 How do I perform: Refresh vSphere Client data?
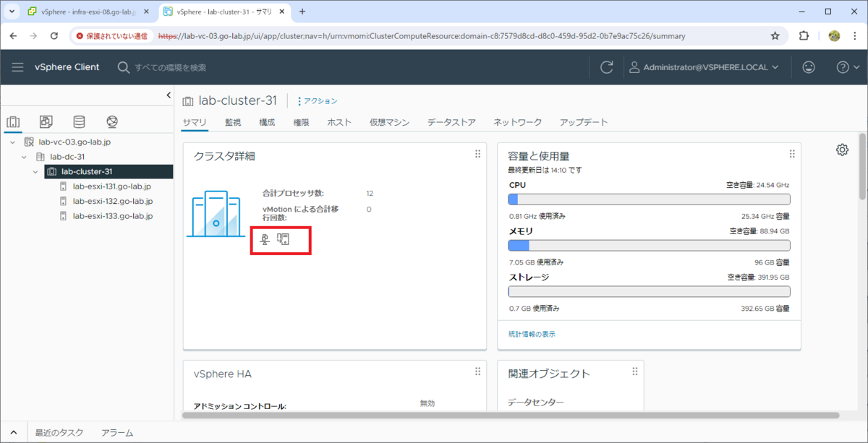coord(606,67)
